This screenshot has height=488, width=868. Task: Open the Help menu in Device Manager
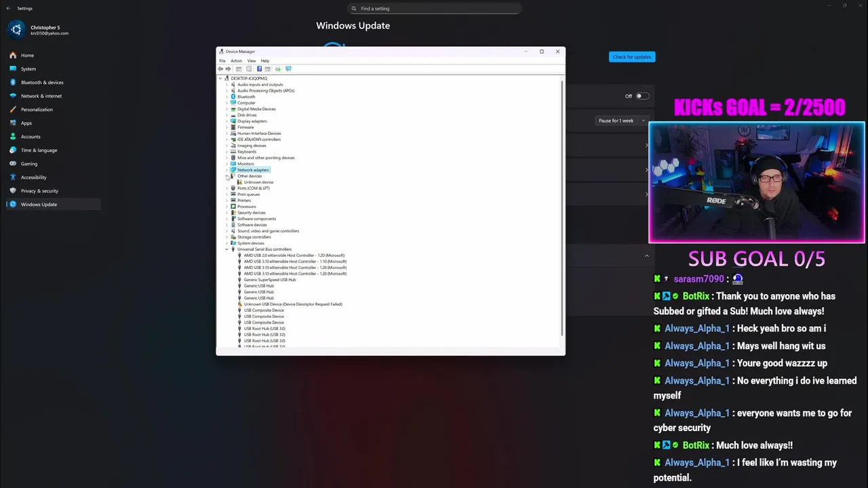265,61
